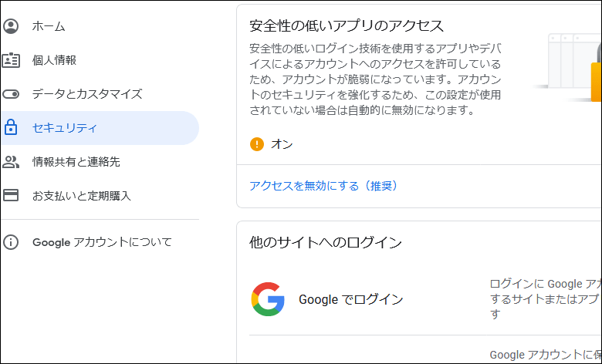Open the Google でログイン entry
This screenshot has height=364, width=602.
pos(350,300)
